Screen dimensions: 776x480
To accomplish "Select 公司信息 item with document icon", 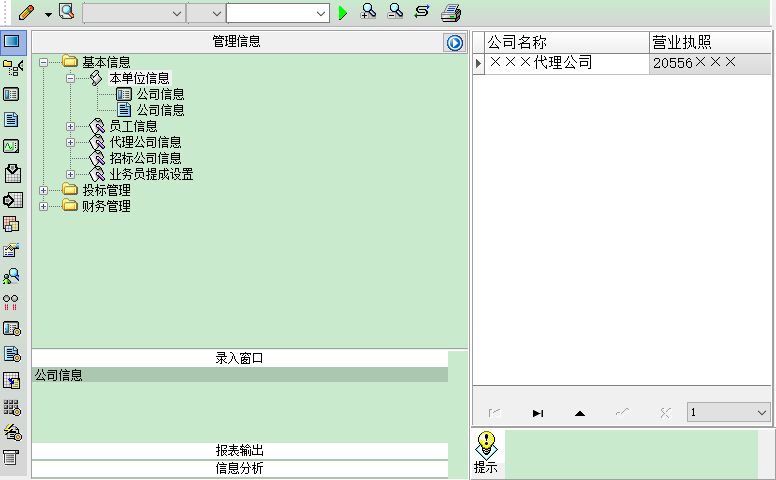I will pos(160,110).
